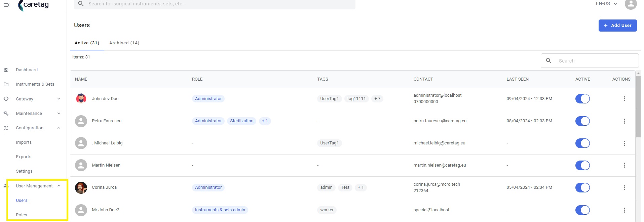Disable active switch for Martin Nielsen
The height and width of the screenshot is (222, 644).
click(x=582, y=165)
